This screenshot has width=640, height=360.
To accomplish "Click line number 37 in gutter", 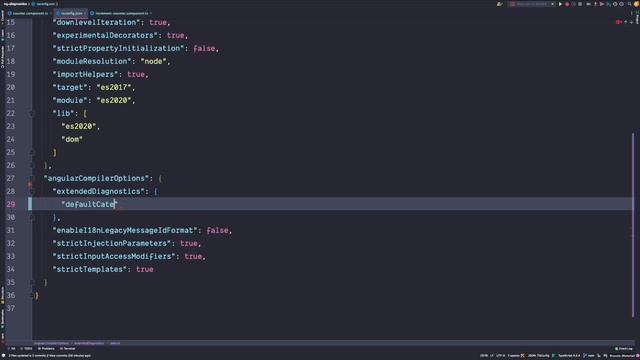I will (x=11, y=309).
